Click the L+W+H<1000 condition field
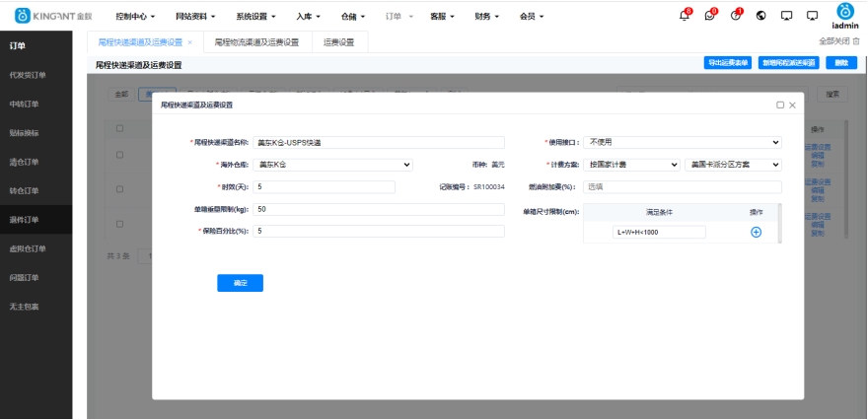Image resolution: width=868 pixels, height=420 pixels. click(x=659, y=233)
